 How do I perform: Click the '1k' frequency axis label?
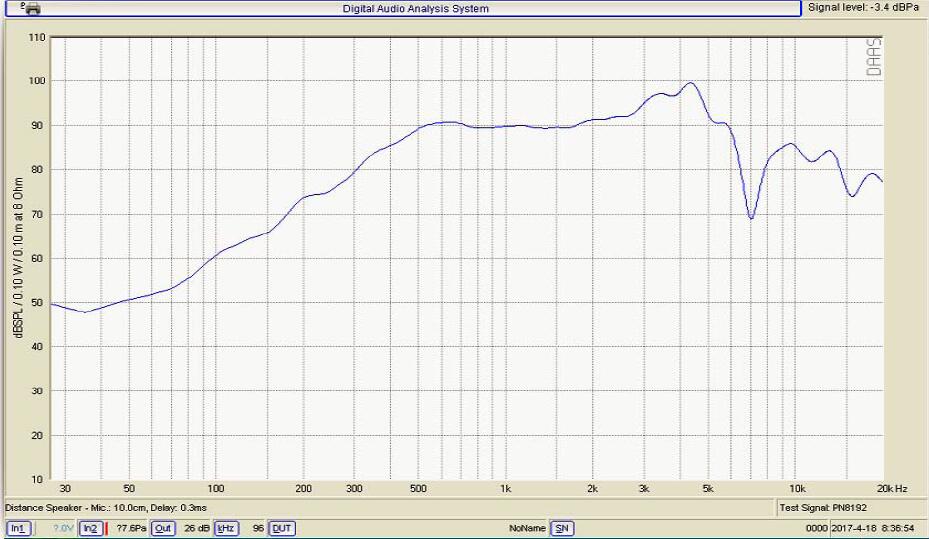(505, 489)
